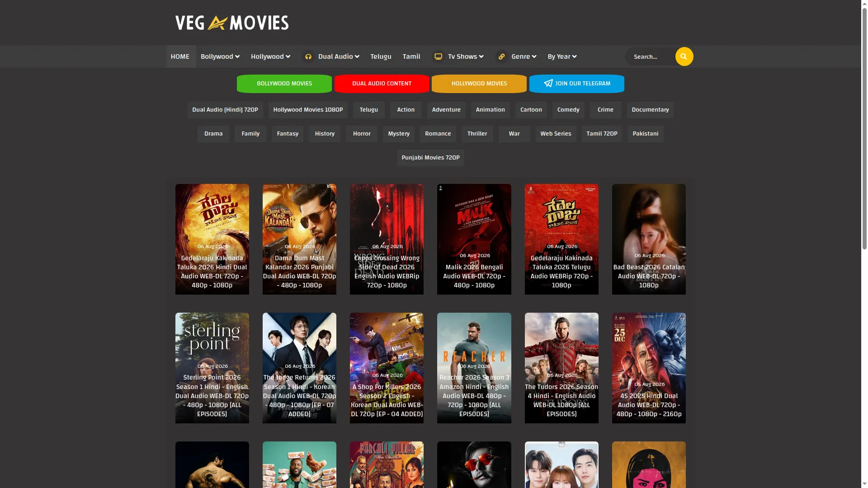Screen dimensions: 868x488
Task: Focus the Search input field
Action: tap(651, 56)
